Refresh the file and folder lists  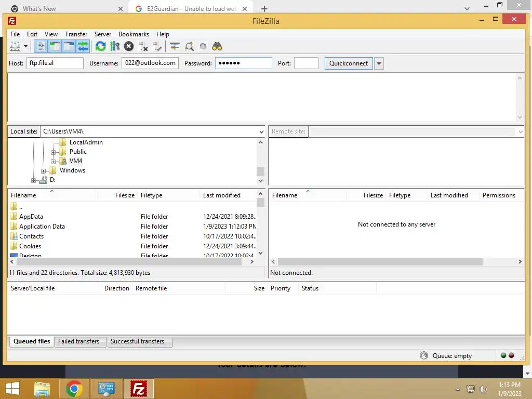pyautogui.click(x=100, y=46)
